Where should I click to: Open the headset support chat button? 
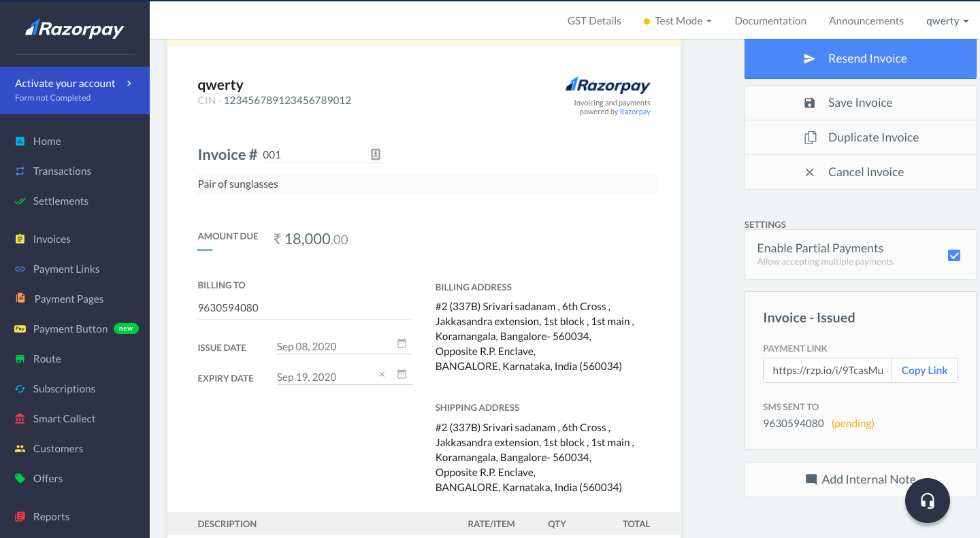[927, 501]
